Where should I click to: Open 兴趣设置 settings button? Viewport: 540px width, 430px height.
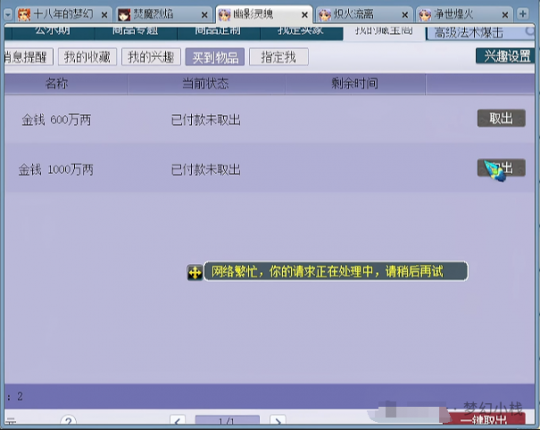click(506, 56)
